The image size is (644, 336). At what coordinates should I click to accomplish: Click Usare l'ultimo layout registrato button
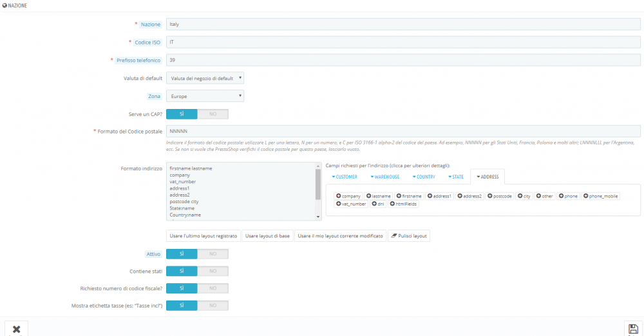[204, 236]
